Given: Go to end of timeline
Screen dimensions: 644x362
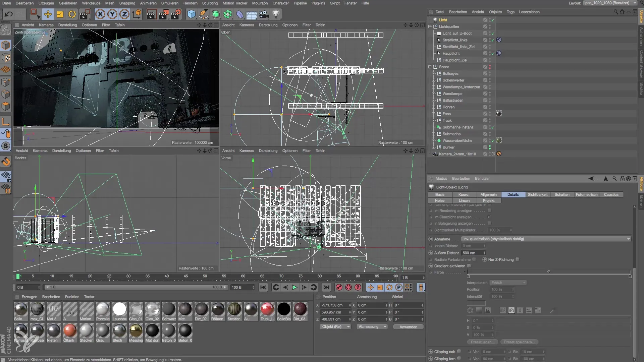Looking at the screenshot, I should coord(326,287).
